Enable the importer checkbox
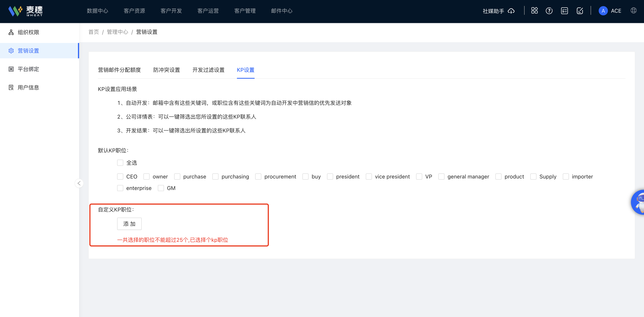The image size is (644, 317). (566, 177)
